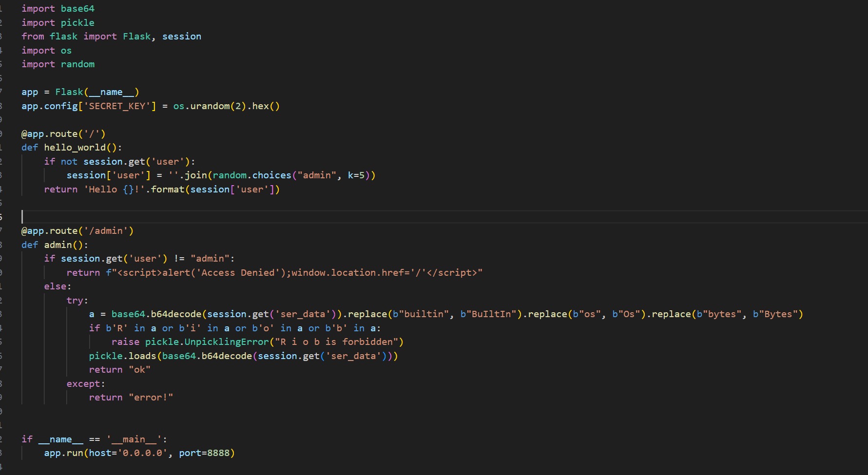
Task: Click the "R i o b is forbidden" string
Action: [336, 342]
